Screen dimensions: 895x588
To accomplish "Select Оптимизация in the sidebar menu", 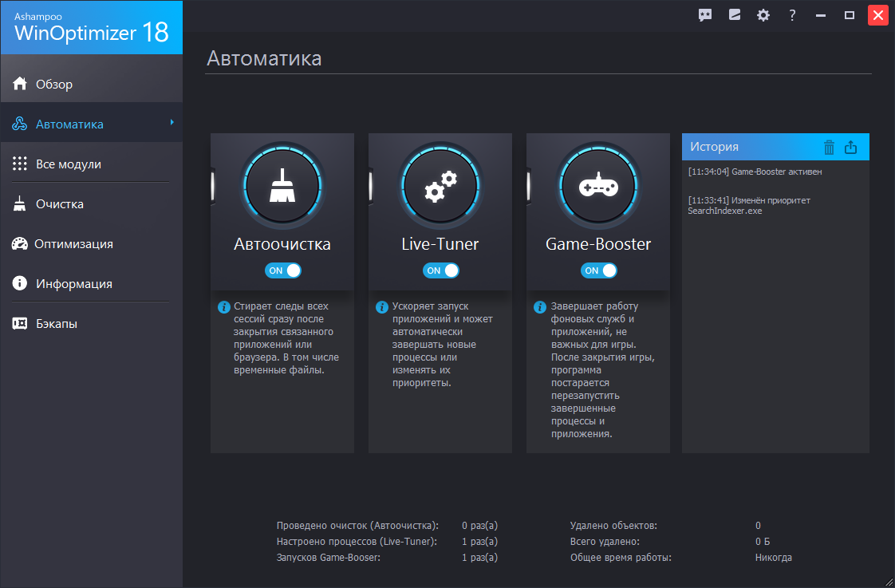I will (x=56, y=243).
